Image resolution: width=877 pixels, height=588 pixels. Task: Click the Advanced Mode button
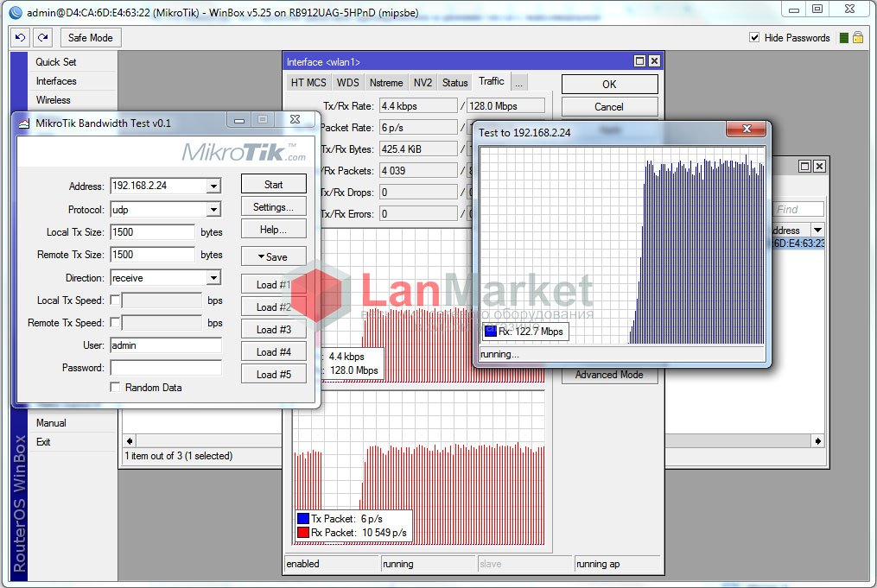pos(608,375)
